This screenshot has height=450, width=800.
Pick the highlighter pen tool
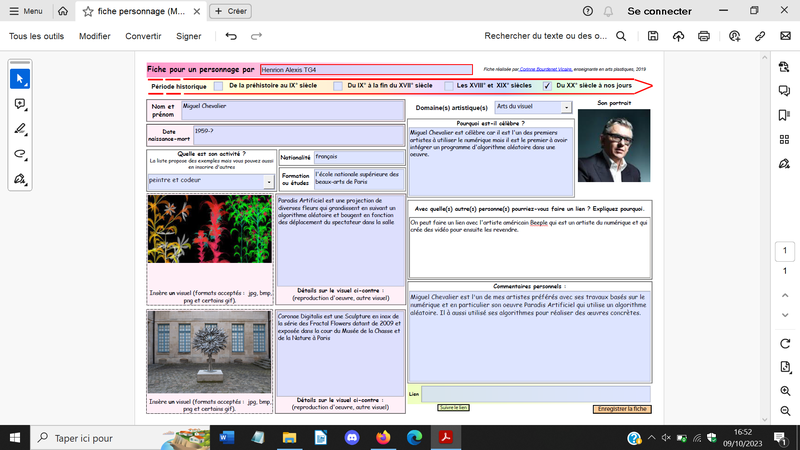20,129
